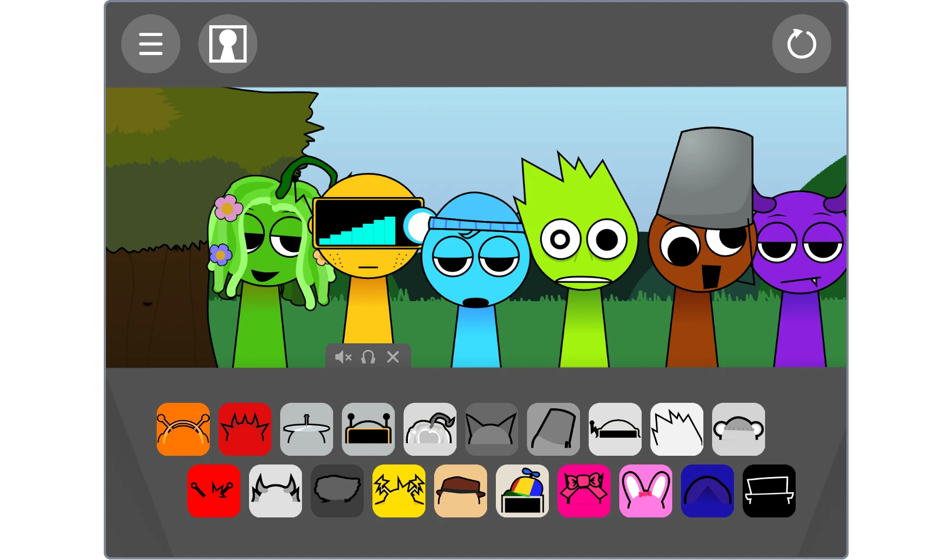Select the brown fedora hat icon
This screenshot has width=936, height=560.
click(x=460, y=491)
